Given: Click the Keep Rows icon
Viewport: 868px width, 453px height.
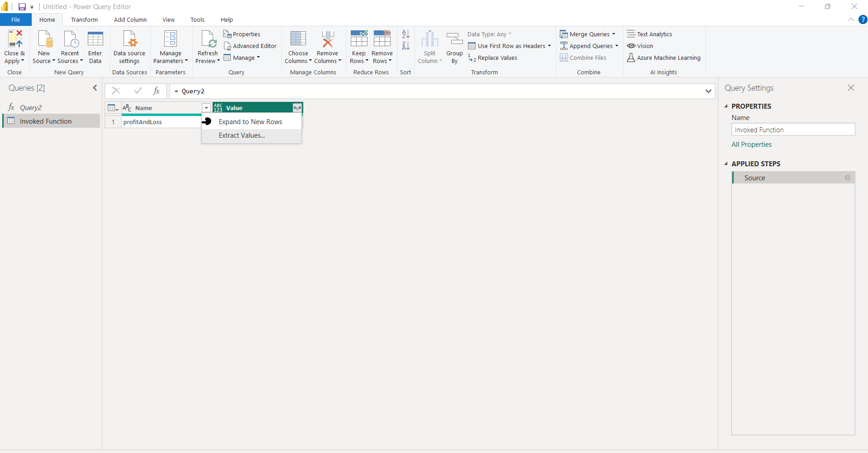Looking at the screenshot, I should (x=359, y=39).
